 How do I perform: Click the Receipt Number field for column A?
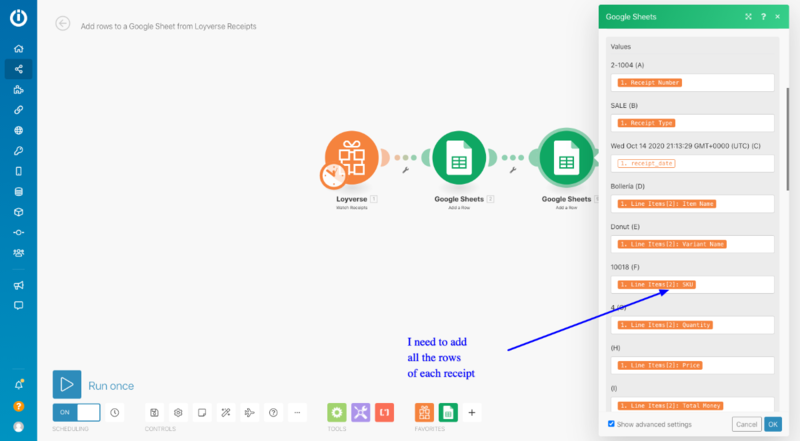click(692, 83)
